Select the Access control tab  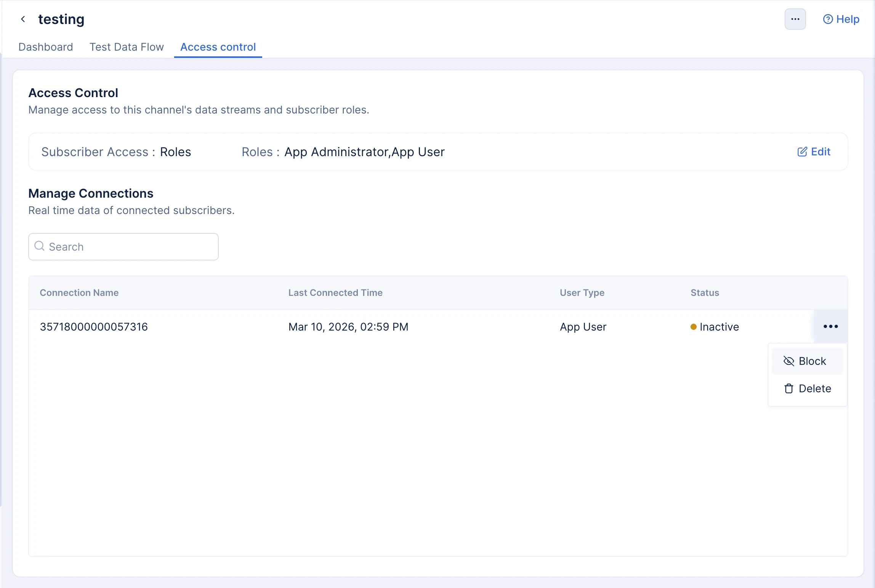(x=218, y=47)
